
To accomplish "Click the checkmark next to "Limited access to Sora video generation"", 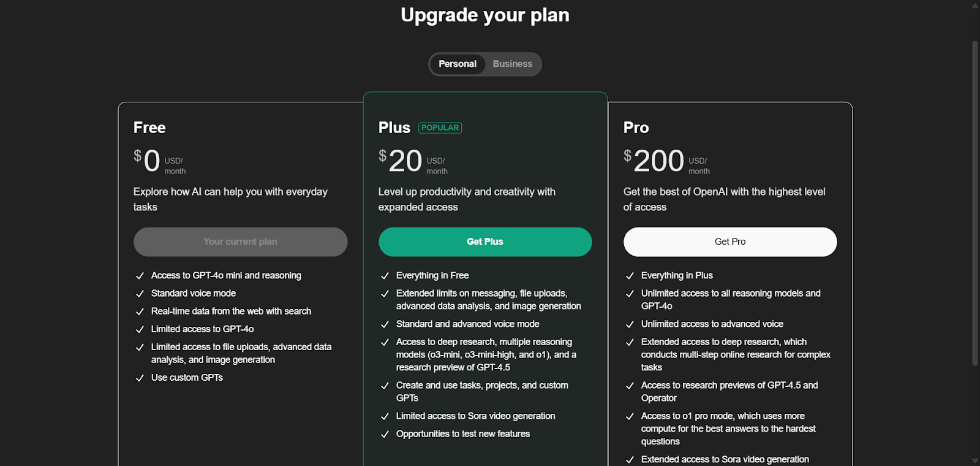I will point(385,416).
